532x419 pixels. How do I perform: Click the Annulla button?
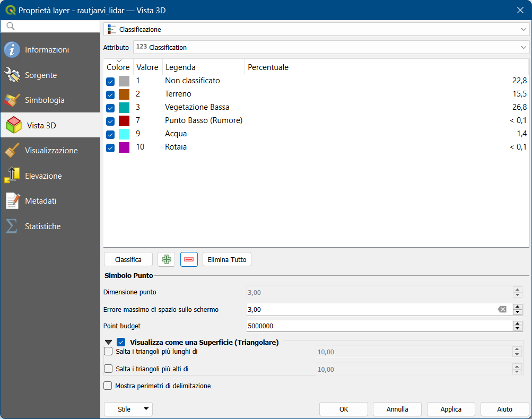click(397, 409)
